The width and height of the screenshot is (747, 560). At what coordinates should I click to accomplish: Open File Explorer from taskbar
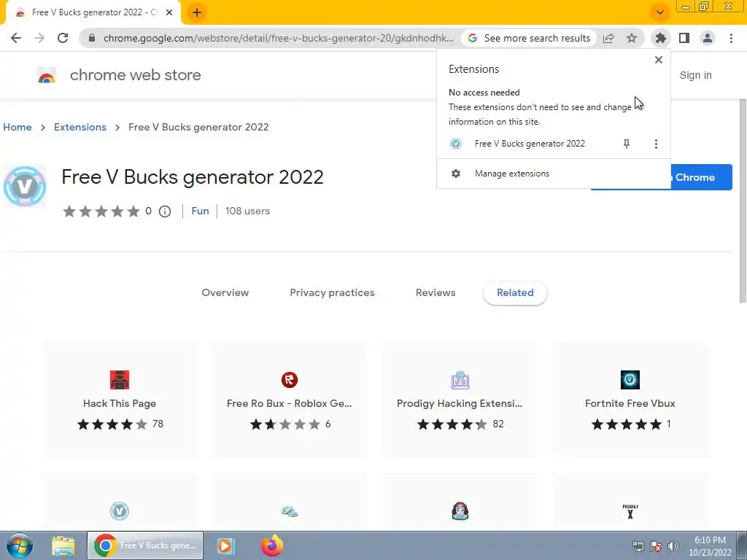pyautogui.click(x=63, y=545)
